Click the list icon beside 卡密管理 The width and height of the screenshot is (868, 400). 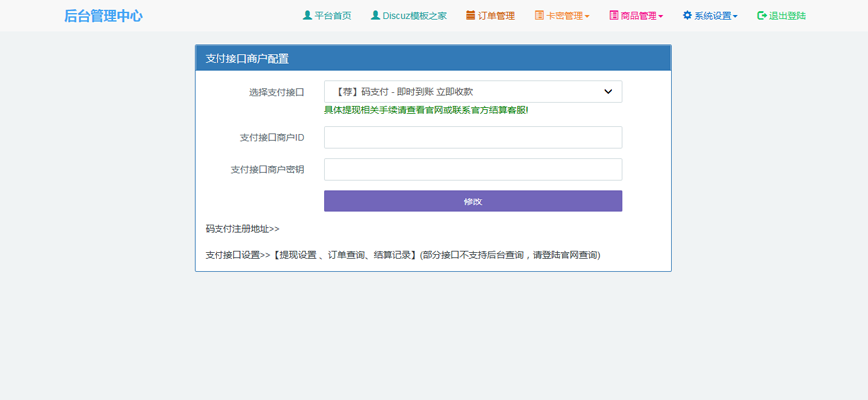tap(539, 16)
